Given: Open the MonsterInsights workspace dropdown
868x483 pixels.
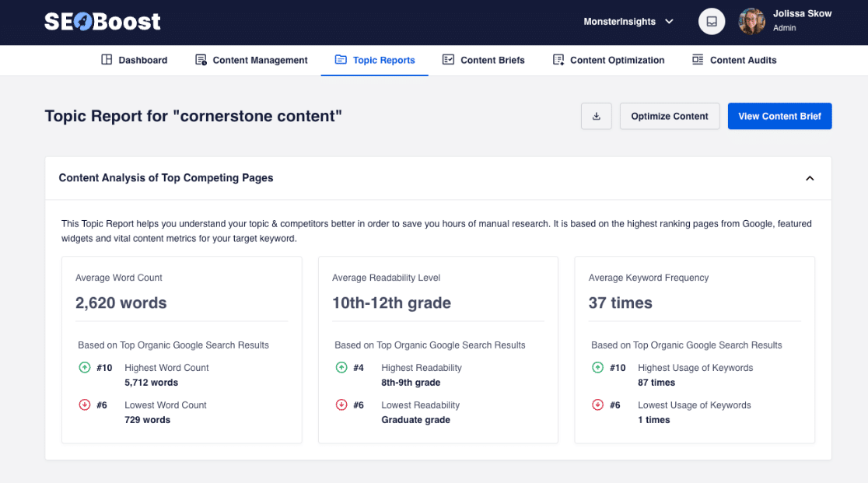Looking at the screenshot, I should tap(628, 21).
